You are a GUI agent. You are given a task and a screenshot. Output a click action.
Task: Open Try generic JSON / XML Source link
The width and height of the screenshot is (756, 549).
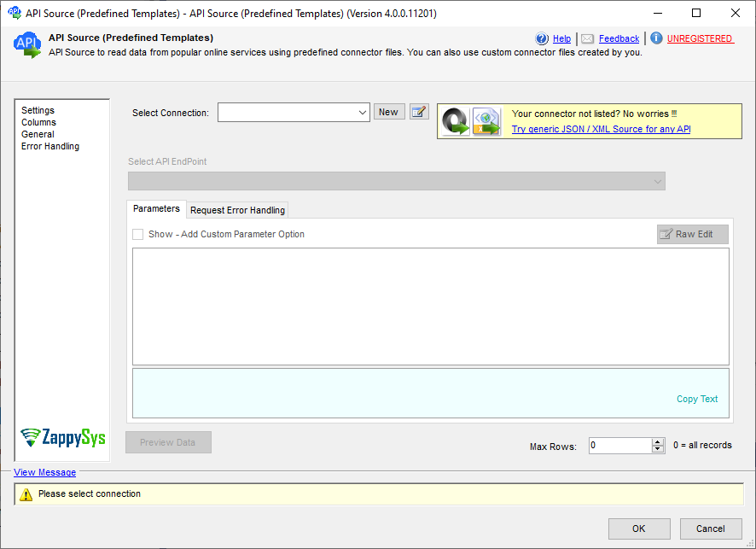coord(602,129)
